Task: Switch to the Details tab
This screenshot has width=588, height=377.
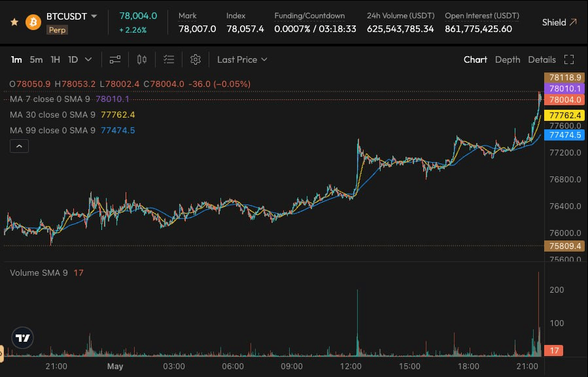Action: [542, 59]
